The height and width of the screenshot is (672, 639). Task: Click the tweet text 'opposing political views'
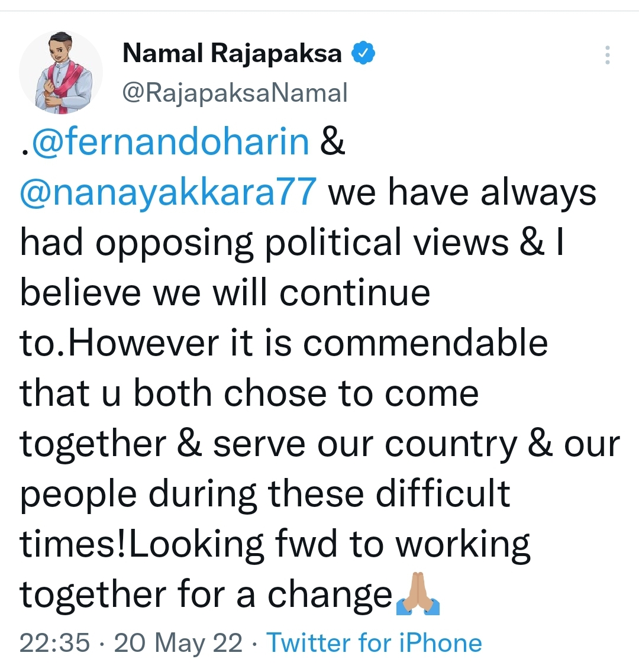click(302, 243)
